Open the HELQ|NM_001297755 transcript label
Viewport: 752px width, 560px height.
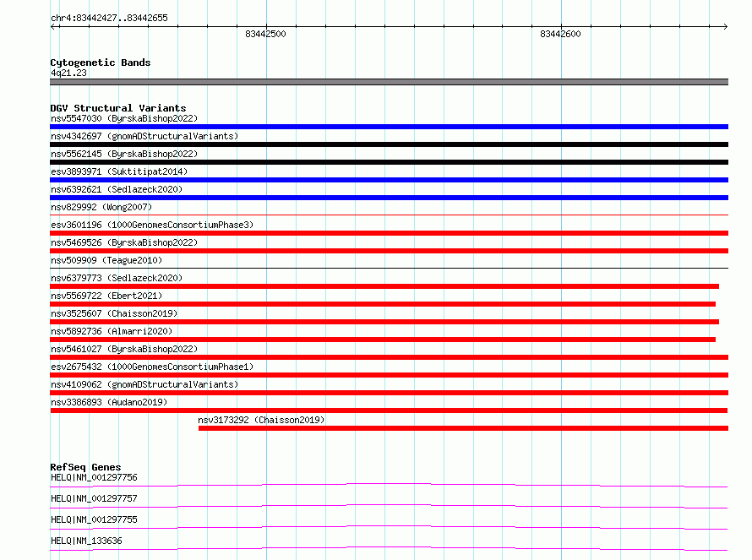pyautogui.click(x=94, y=519)
